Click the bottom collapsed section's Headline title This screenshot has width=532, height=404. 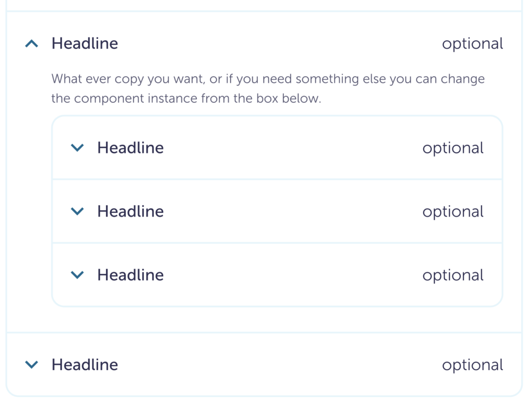[85, 365]
